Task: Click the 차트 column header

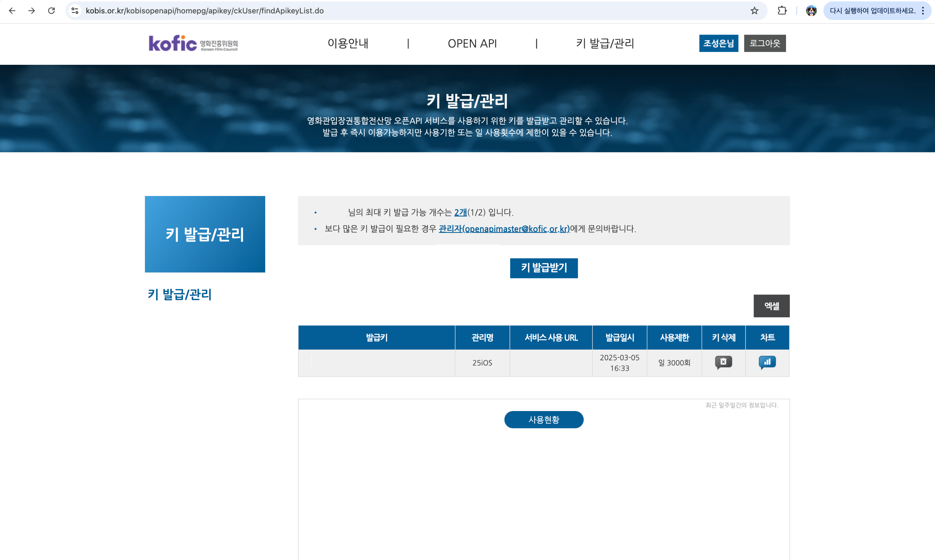Action: point(767,337)
